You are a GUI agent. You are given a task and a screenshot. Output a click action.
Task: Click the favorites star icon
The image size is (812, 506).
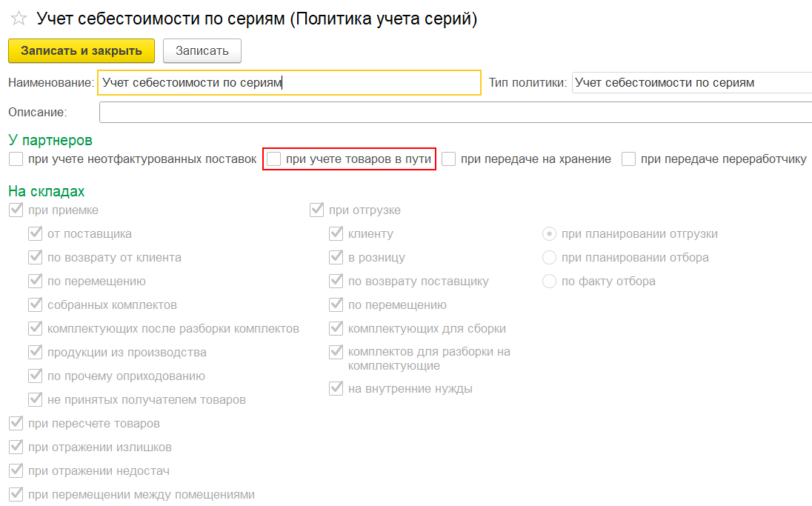(x=19, y=19)
